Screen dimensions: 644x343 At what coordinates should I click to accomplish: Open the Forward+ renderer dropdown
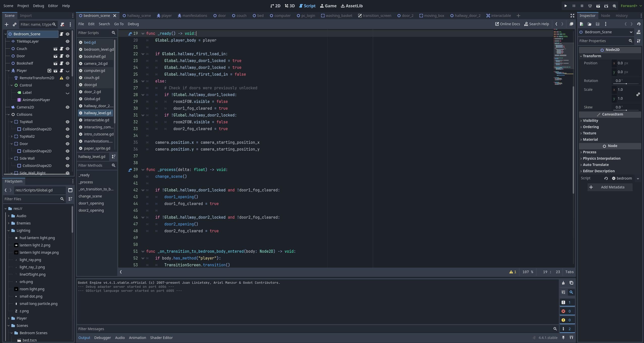pyautogui.click(x=631, y=6)
